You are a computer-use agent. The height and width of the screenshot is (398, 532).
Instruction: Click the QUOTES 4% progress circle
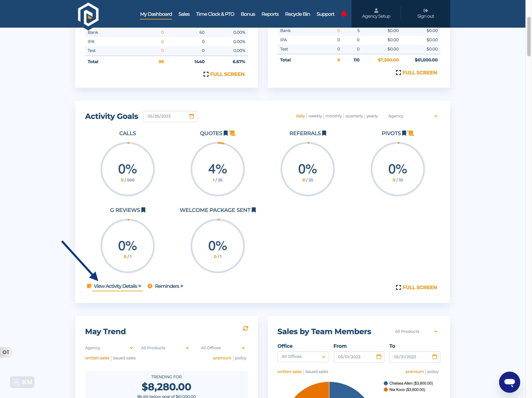[218, 169]
